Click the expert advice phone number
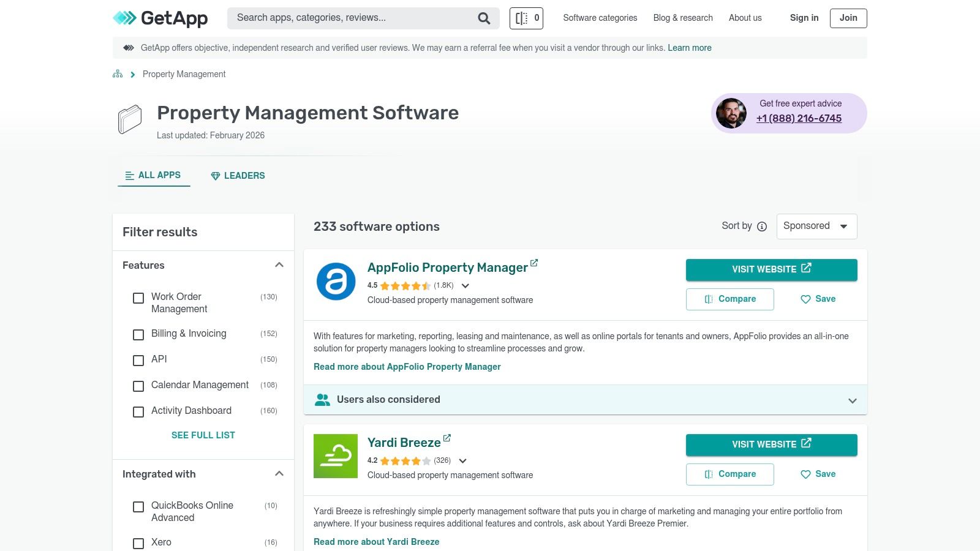This screenshot has width=980, height=551. [x=799, y=119]
